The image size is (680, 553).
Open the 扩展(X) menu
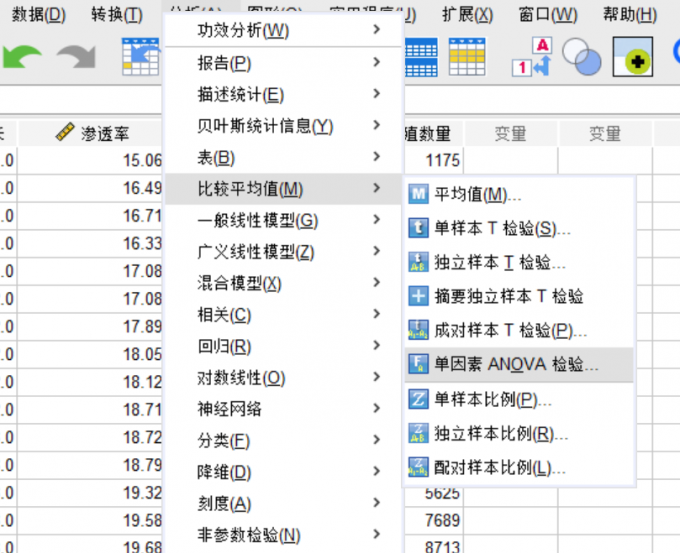click(x=468, y=15)
